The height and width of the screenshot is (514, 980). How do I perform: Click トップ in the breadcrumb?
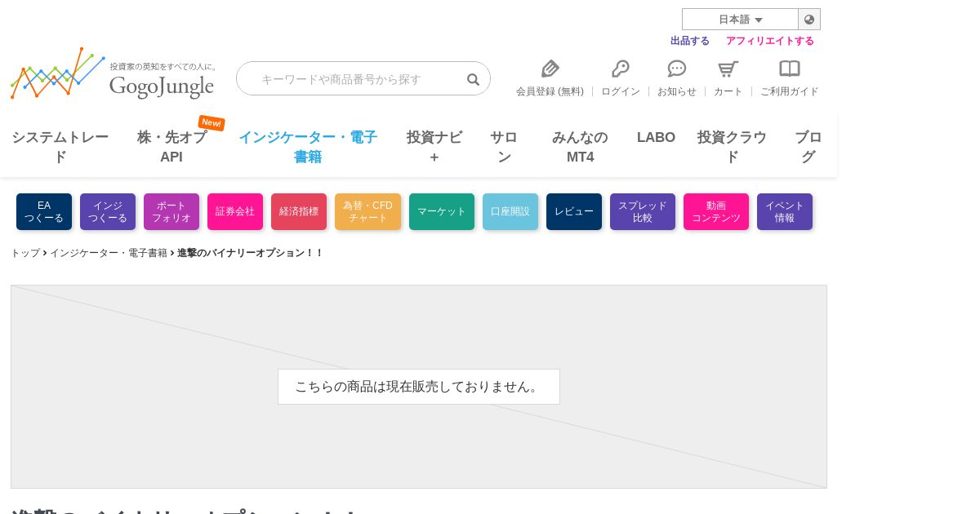[x=25, y=253]
